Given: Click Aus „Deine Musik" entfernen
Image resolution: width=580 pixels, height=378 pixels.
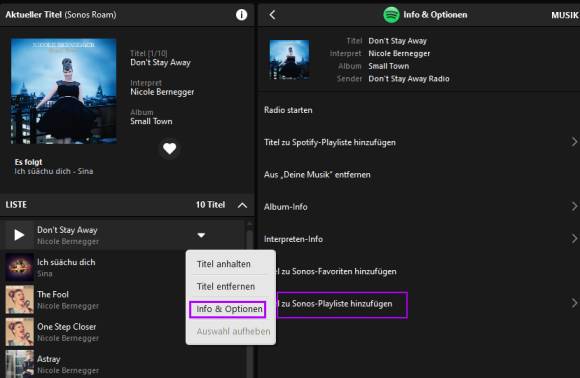Looking at the screenshot, I should (317, 175).
